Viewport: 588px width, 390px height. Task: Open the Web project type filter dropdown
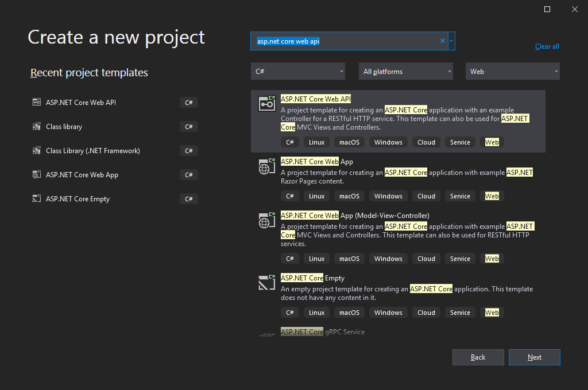pyautogui.click(x=513, y=71)
